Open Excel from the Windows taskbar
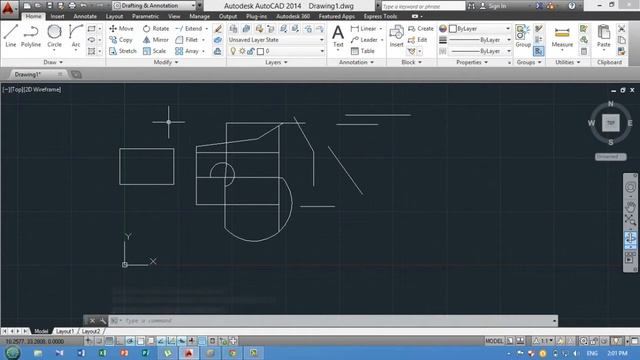This screenshot has width=640, height=360. coord(102,353)
